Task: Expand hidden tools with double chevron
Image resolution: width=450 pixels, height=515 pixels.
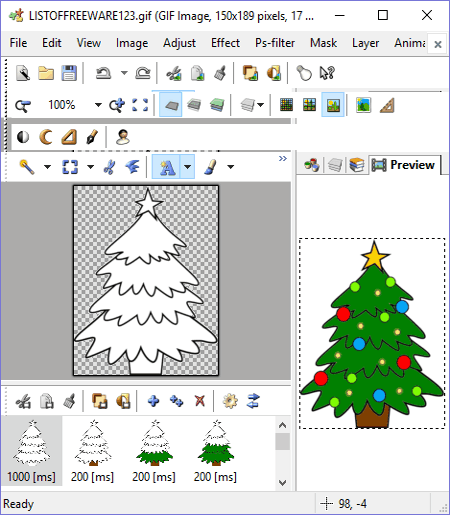Action: pyautogui.click(x=283, y=158)
